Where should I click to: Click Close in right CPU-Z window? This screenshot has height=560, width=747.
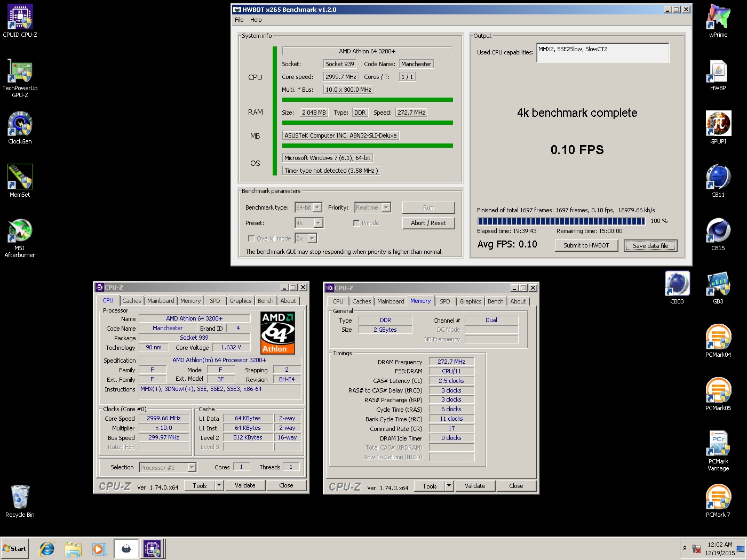click(x=516, y=486)
